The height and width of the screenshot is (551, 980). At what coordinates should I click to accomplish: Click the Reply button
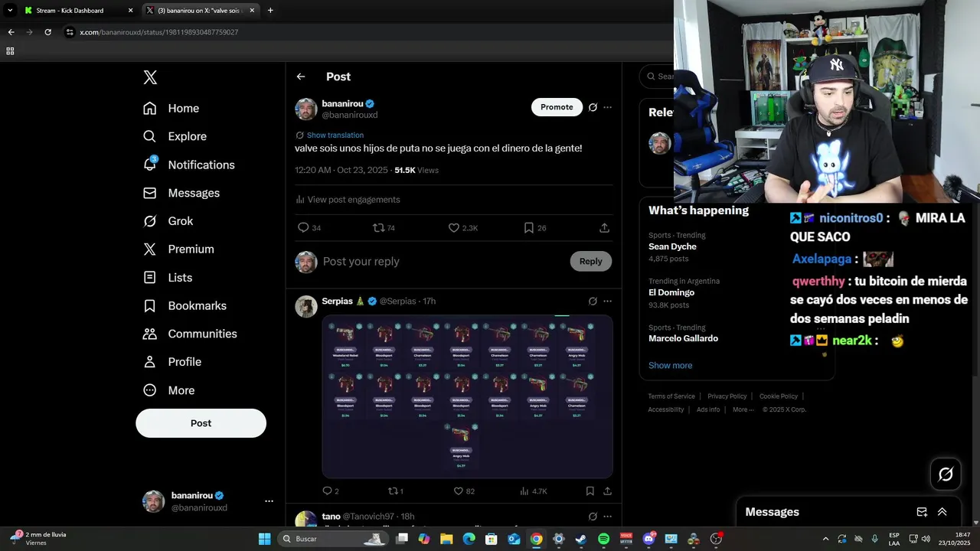click(590, 262)
